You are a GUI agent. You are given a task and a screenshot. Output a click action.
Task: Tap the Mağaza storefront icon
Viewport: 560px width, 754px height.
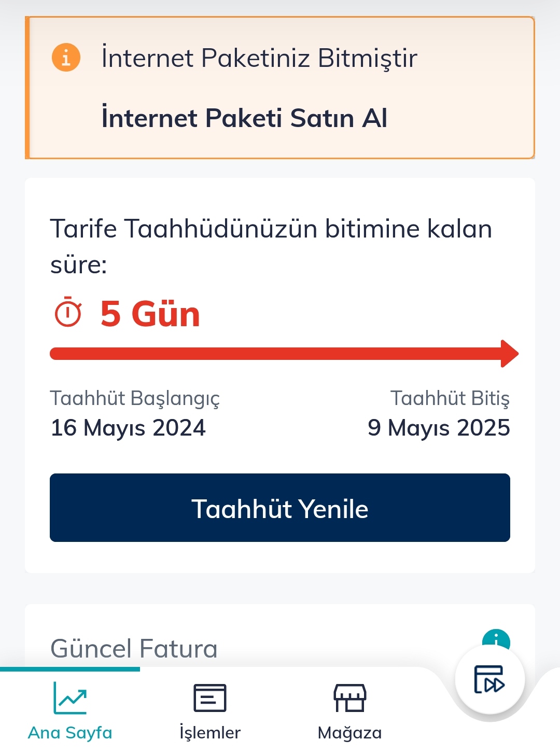pos(350,697)
